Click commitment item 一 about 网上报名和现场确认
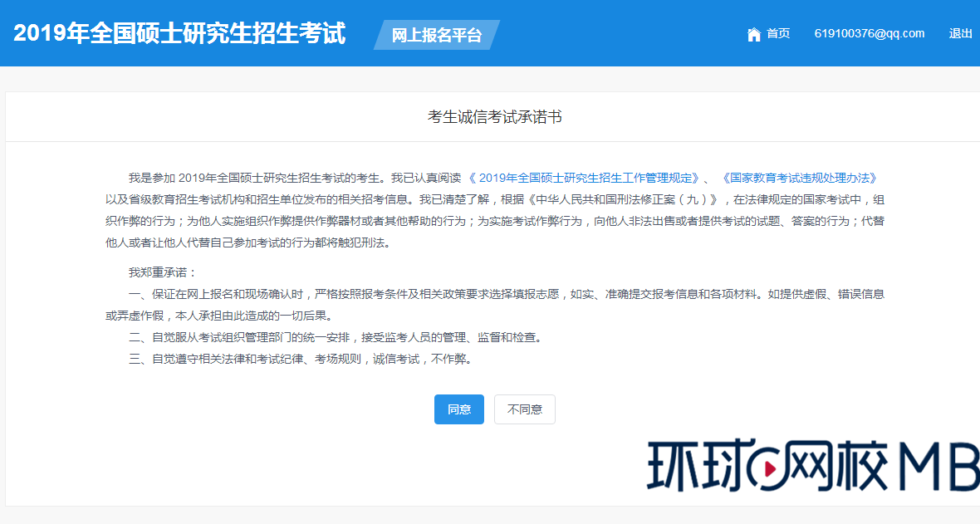Image resolution: width=980 pixels, height=524 pixels. click(x=415, y=293)
